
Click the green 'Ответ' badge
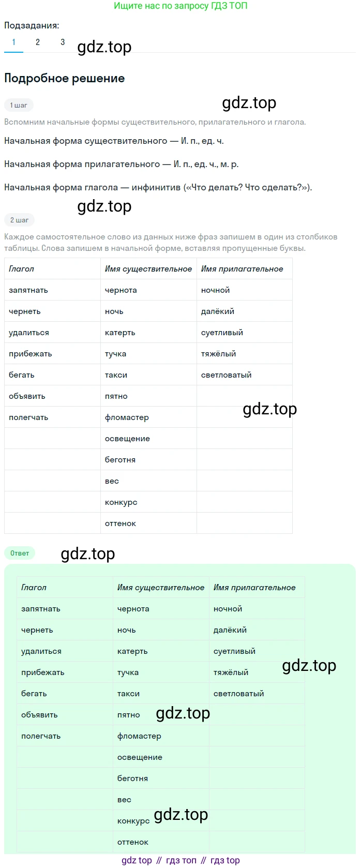click(20, 553)
